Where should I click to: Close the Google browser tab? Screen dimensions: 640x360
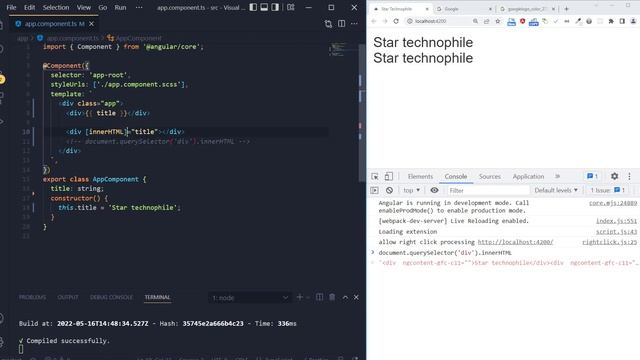point(490,9)
